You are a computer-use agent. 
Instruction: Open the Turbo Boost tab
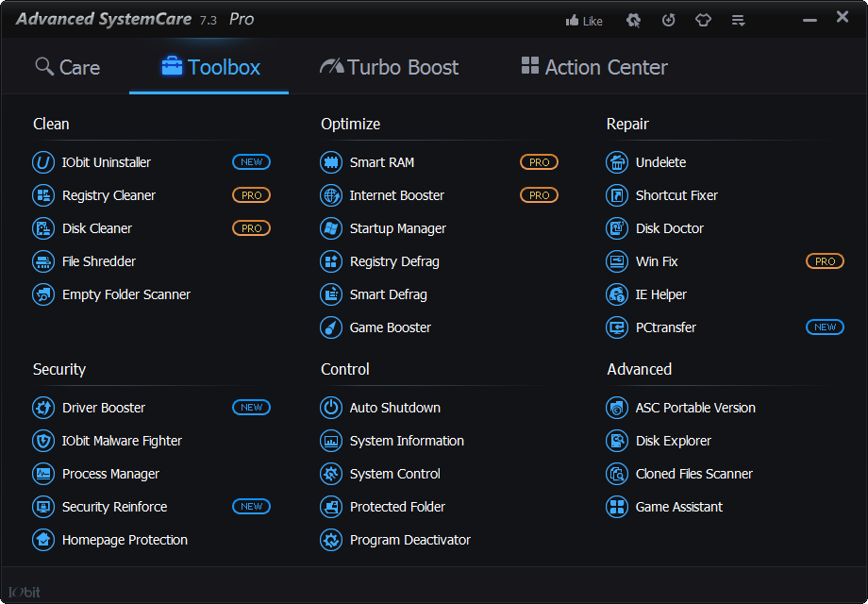[x=390, y=67]
